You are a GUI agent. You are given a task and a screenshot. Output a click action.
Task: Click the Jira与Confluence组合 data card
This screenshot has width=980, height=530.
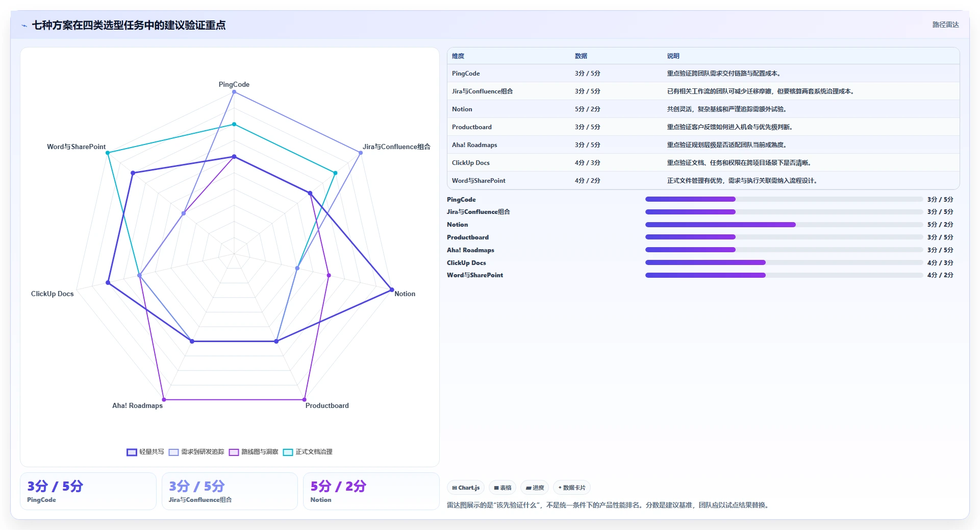click(x=230, y=491)
